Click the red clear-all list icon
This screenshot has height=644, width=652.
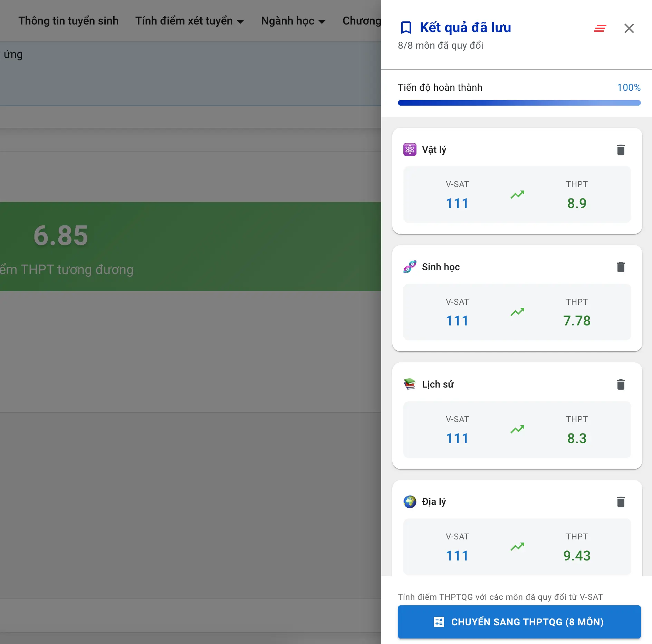coord(600,28)
